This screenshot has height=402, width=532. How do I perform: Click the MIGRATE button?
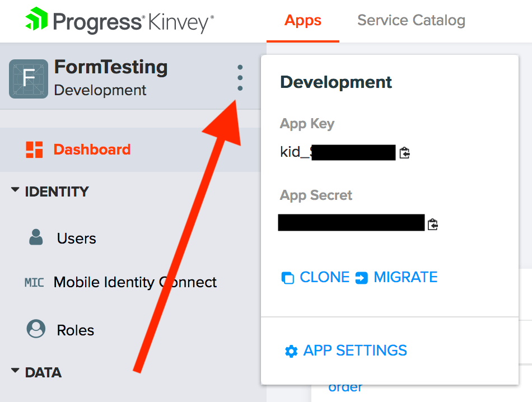point(397,277)
